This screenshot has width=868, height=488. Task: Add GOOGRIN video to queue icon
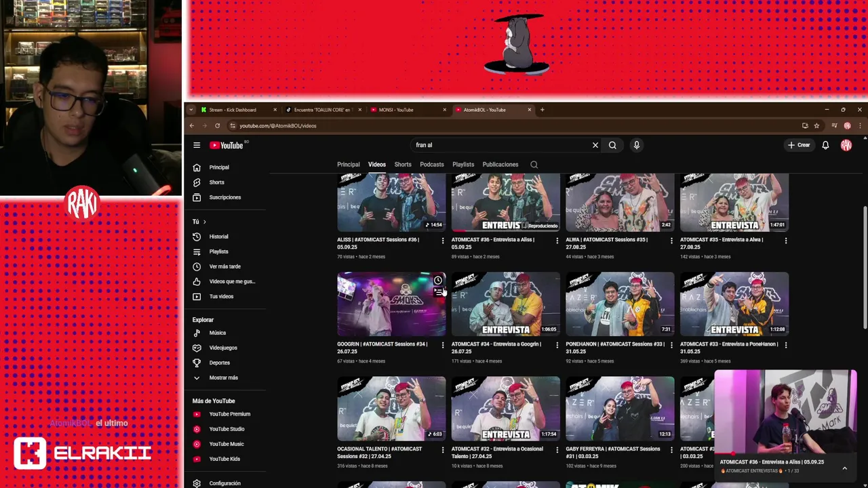(x=438, y=292)
